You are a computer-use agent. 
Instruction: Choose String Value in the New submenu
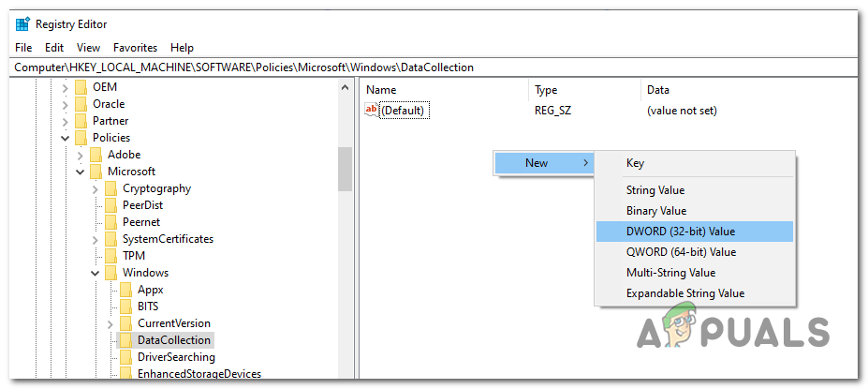655,190
